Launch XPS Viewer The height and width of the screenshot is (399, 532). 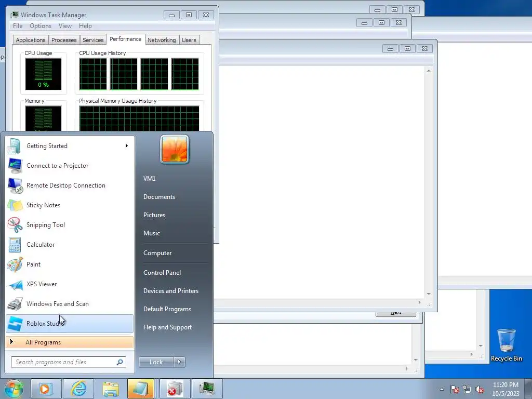pyautogui.click(x=70, y=284)
